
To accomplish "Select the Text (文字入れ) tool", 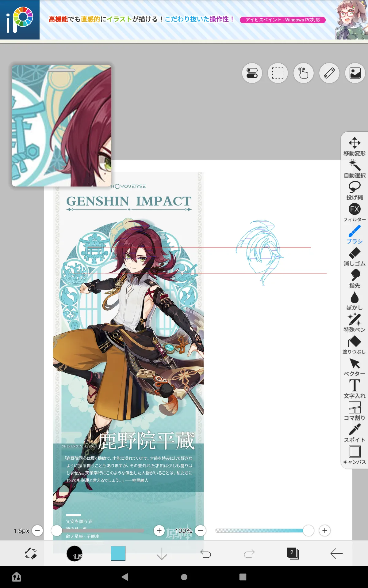I will [x=355, y=389].
